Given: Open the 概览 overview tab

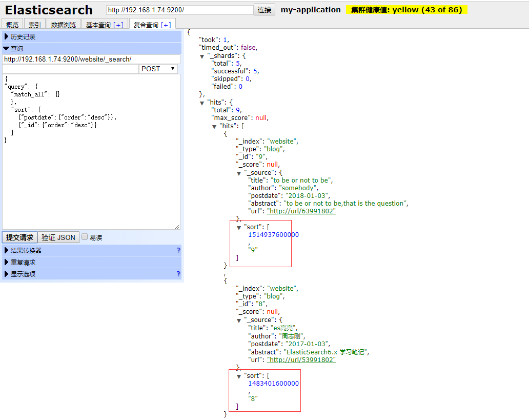Looking at the screenshot, I should tap(12, 24).
